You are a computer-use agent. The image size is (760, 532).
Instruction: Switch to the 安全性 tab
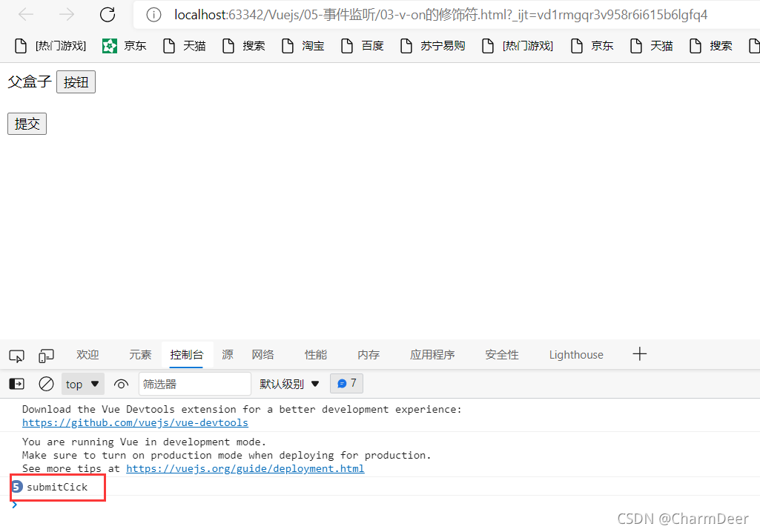502,355
